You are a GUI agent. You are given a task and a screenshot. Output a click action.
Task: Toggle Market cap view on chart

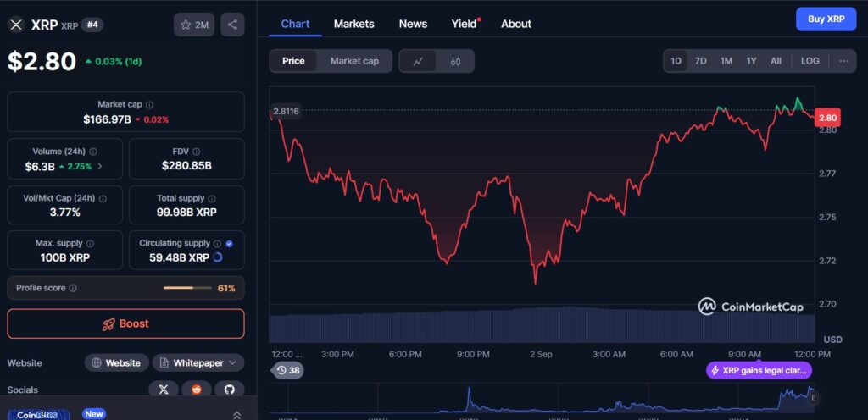(x=354, y=61)
